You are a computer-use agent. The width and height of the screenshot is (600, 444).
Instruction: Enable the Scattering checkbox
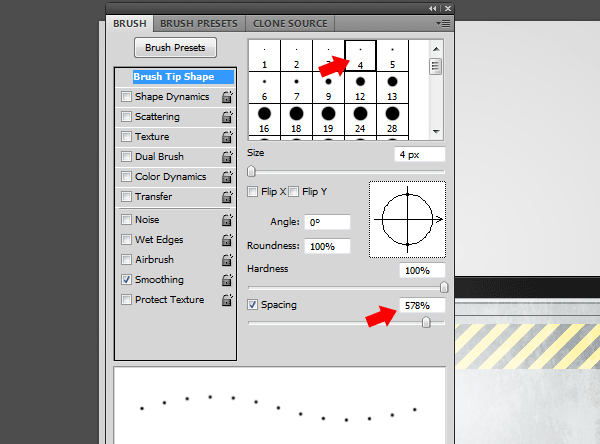pos(126,116)
